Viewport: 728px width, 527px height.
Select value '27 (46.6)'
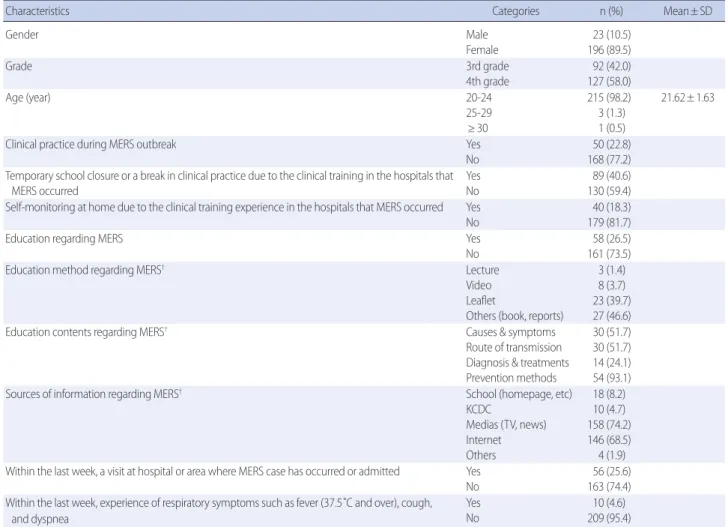pyautogui.click(x=609, y=316)
